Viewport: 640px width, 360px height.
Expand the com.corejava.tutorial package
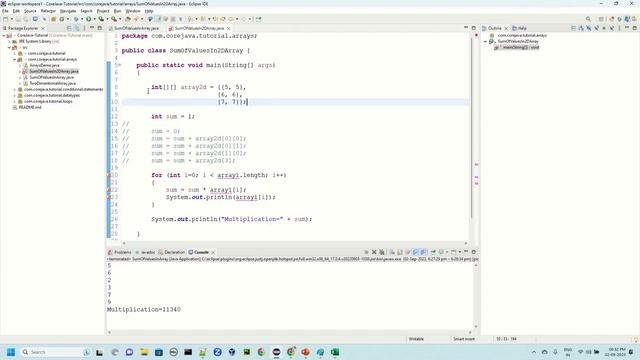coord(14,53)
